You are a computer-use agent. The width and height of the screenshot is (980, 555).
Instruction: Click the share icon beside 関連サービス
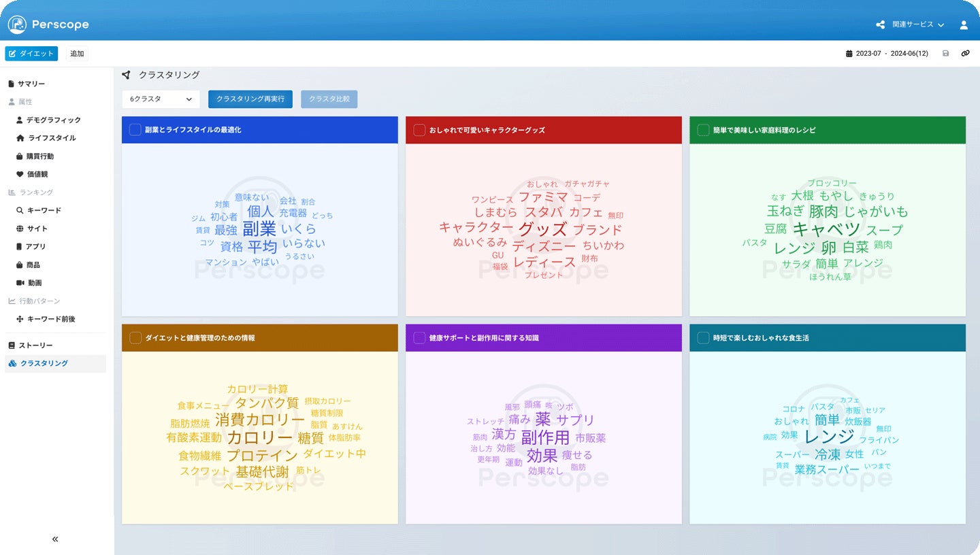pyautogui.click(x=880, y=25)
